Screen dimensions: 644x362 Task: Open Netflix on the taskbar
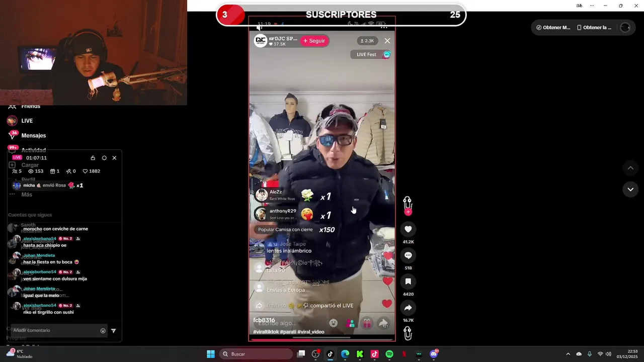[404, 354]
